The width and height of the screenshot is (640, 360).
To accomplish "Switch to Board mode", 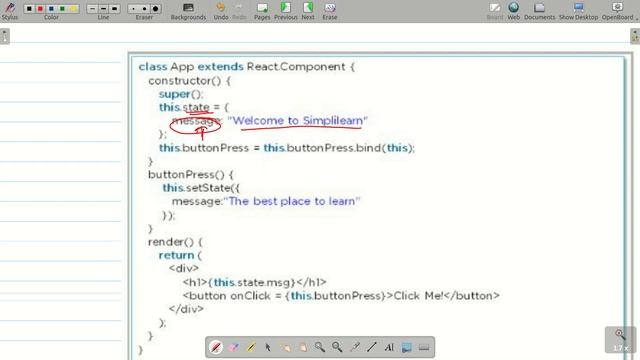I will [495, 11].
